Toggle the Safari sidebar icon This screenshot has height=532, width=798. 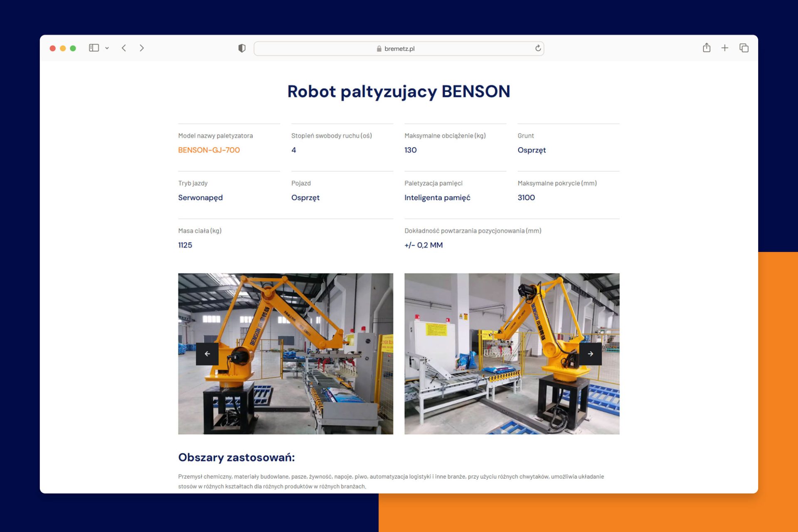[94, 48]
